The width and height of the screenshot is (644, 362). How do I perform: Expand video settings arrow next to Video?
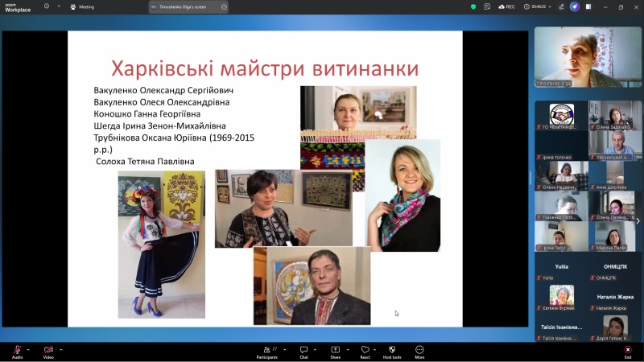click(x=60, y=349)
